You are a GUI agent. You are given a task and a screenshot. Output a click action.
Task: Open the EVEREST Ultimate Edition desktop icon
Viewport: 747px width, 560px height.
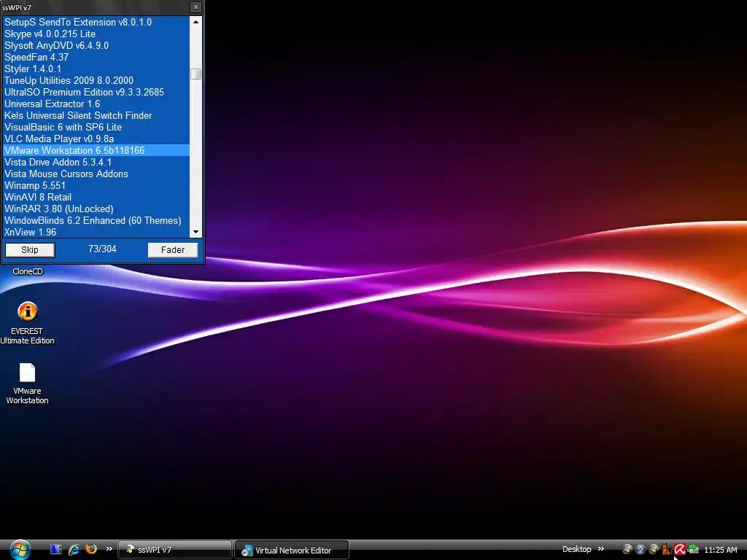[27, 323]
